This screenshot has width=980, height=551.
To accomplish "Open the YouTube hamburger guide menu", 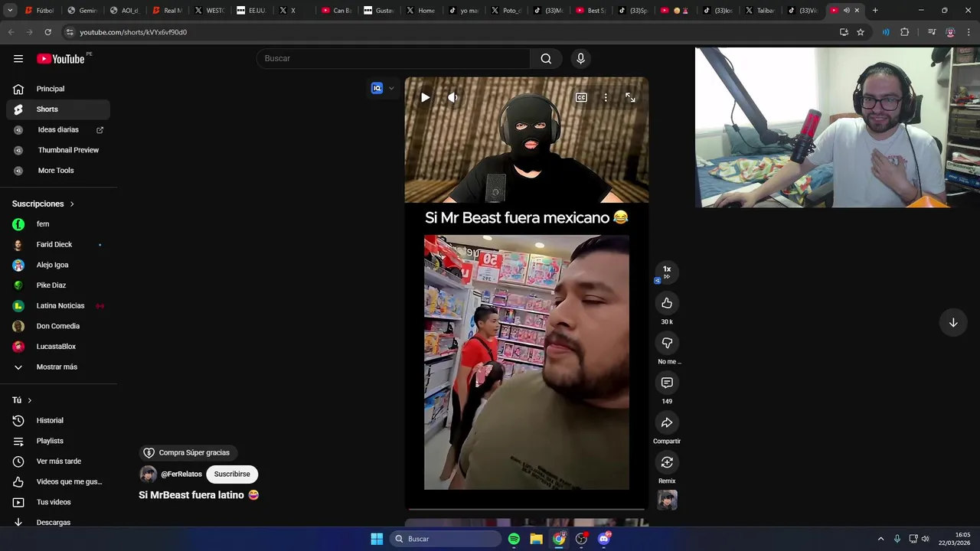I will [x=18, y=59].
